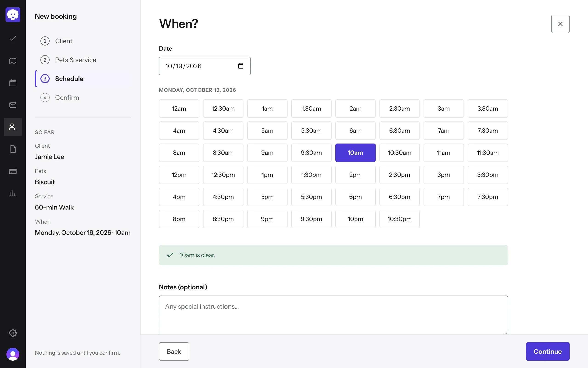Click the Back button
The width and height of the screenshot is (588, 368).
[174, 351]
